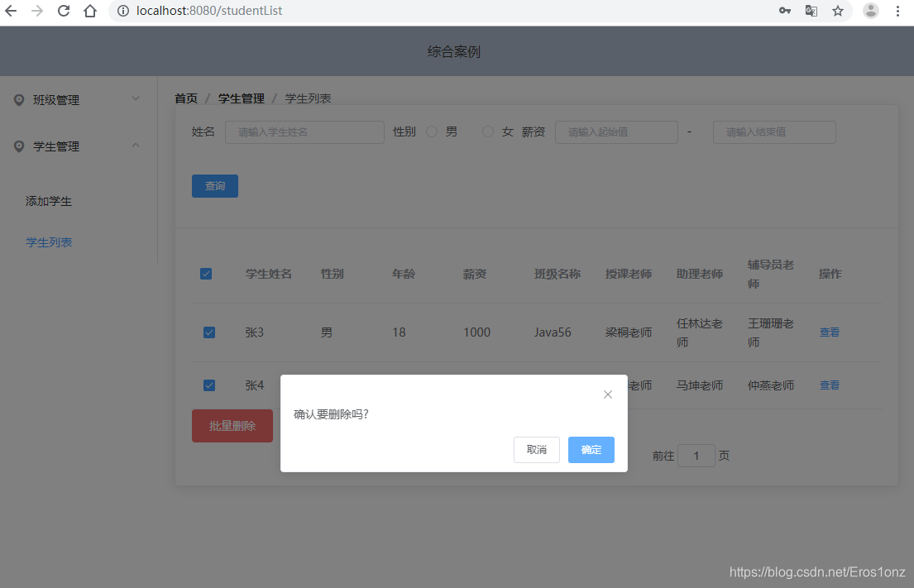Screen dimensions: 914x588
Task: Click the location pin icon beside 班级管理
Action: tap(19, 100)
